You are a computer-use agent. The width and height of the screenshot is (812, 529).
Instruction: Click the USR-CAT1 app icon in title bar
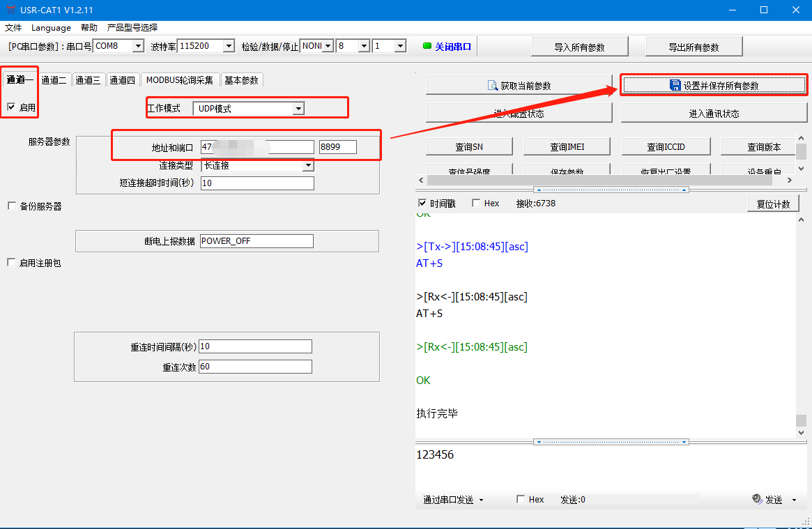pos(10,10)
